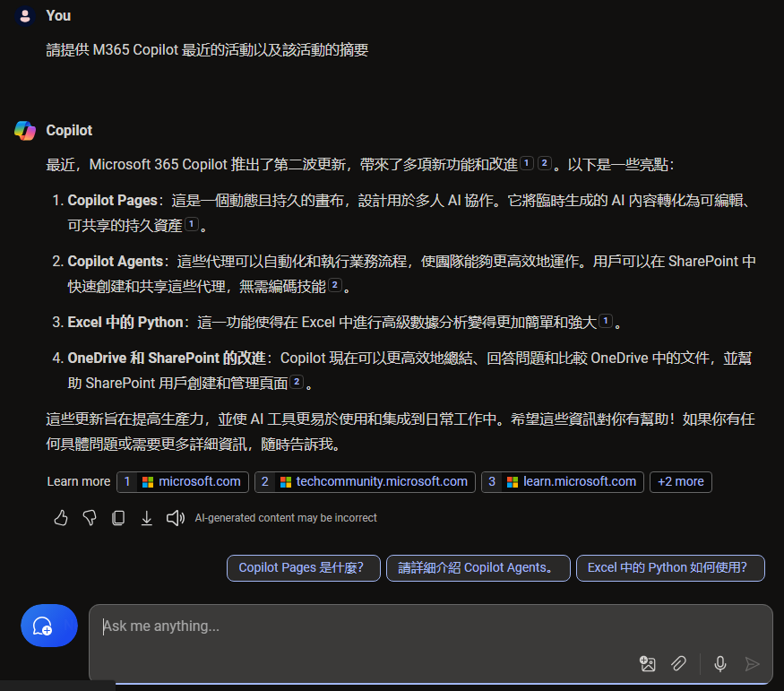Image resolution: width=784 pixels, height=691 pixels.
Task: Click the Copilot sender name
Action: pos(69,131)
